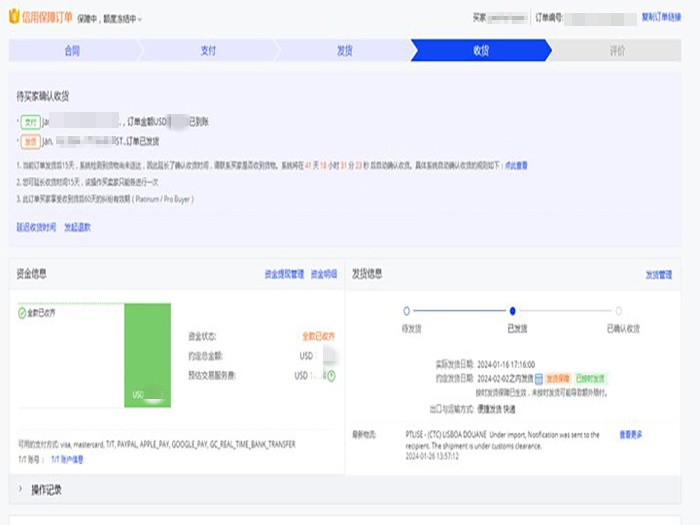Screen dimensions: 700x525
Task: Switch to the 合同 step tab
Action: [x=72, y=50]
